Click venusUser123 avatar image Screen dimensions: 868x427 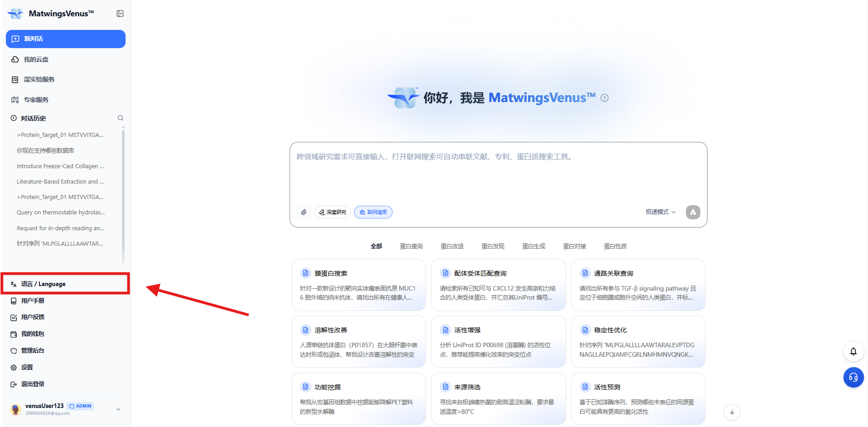click(x=15, y=409)
